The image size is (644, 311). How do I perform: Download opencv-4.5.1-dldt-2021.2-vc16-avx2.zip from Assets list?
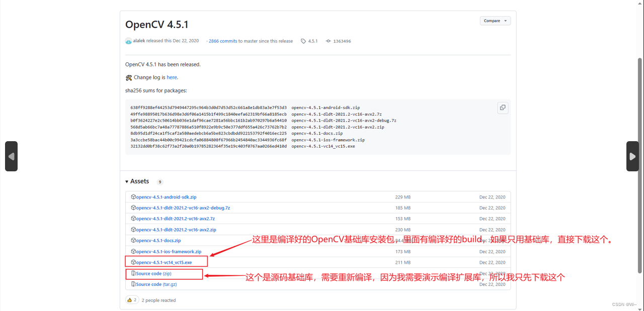point(176,230)
